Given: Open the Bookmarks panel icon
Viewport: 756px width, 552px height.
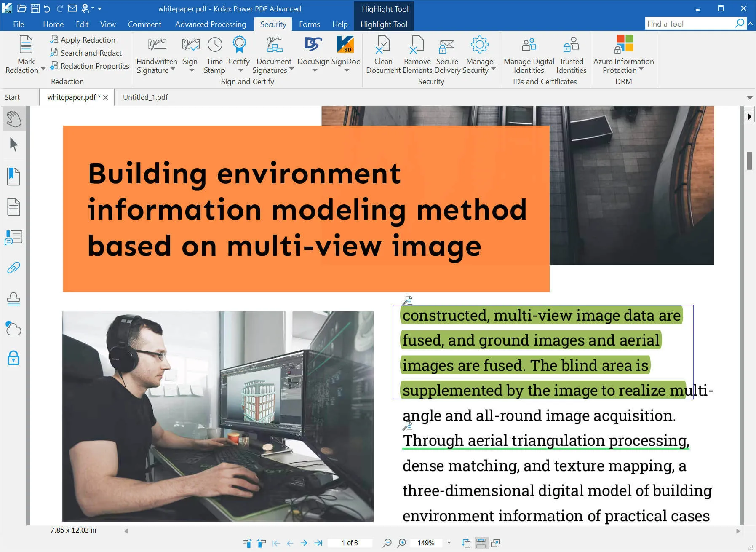Looking at the screenshot, I should (x=13, y=176).
